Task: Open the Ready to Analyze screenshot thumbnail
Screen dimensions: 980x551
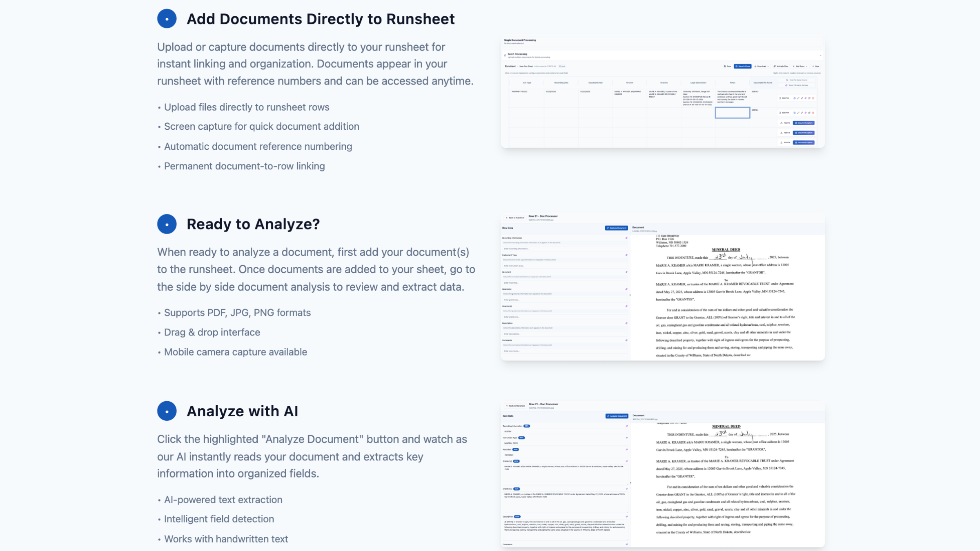Action: [x=662, y=287]
